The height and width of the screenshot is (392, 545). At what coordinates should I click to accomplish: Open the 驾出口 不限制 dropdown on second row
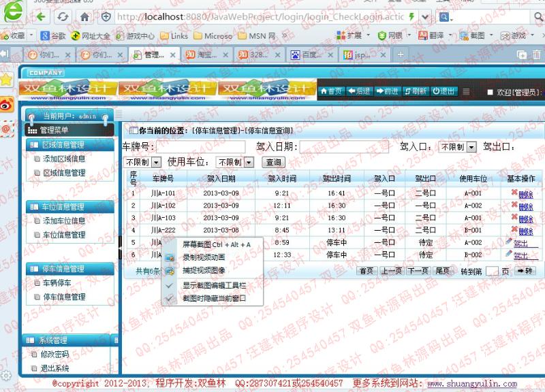point(142,162)
